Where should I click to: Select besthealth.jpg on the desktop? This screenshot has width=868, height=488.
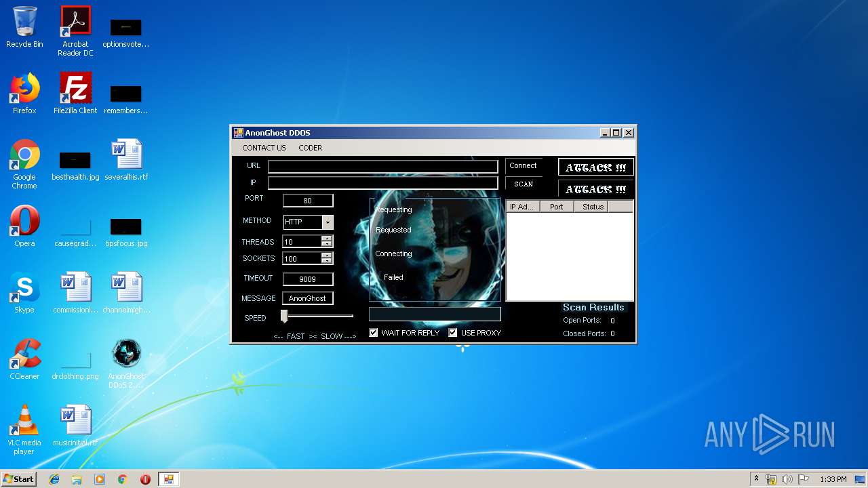[75, 166]
